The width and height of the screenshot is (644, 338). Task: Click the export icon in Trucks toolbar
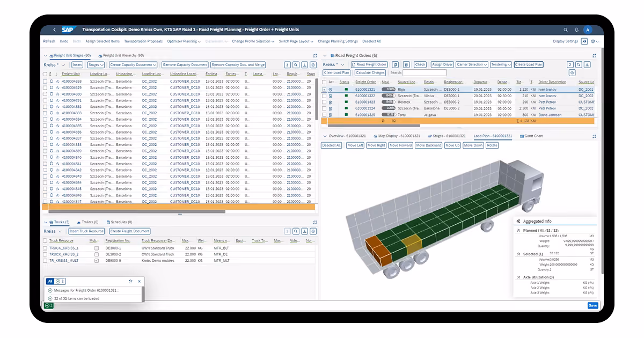pos(305,231)
